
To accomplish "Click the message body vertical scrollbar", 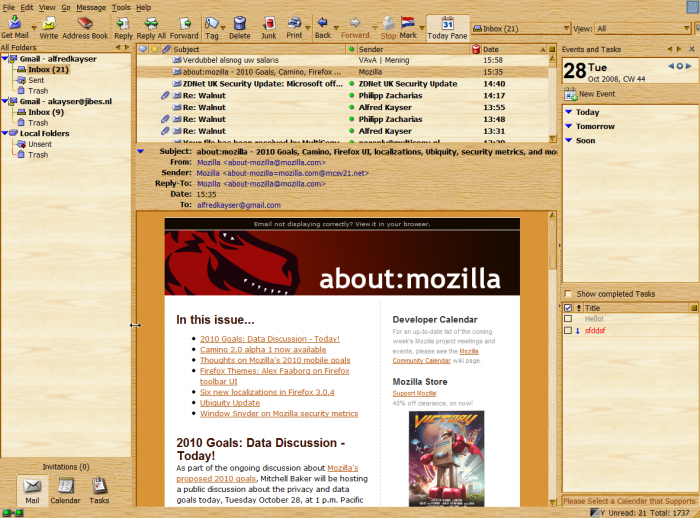I will 552,359.
